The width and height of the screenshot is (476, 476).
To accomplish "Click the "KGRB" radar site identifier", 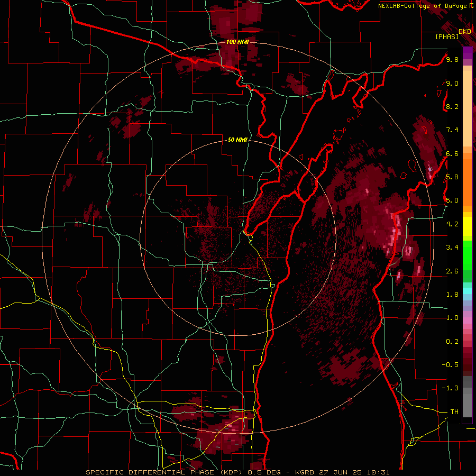I will pyautogui.click(x=306, y=472).
